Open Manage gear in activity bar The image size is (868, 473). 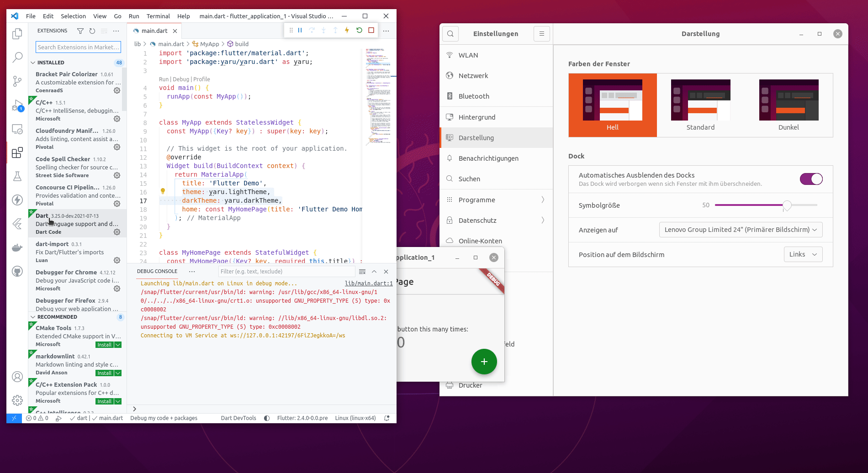pyautogui.click(x=17, y=400)
